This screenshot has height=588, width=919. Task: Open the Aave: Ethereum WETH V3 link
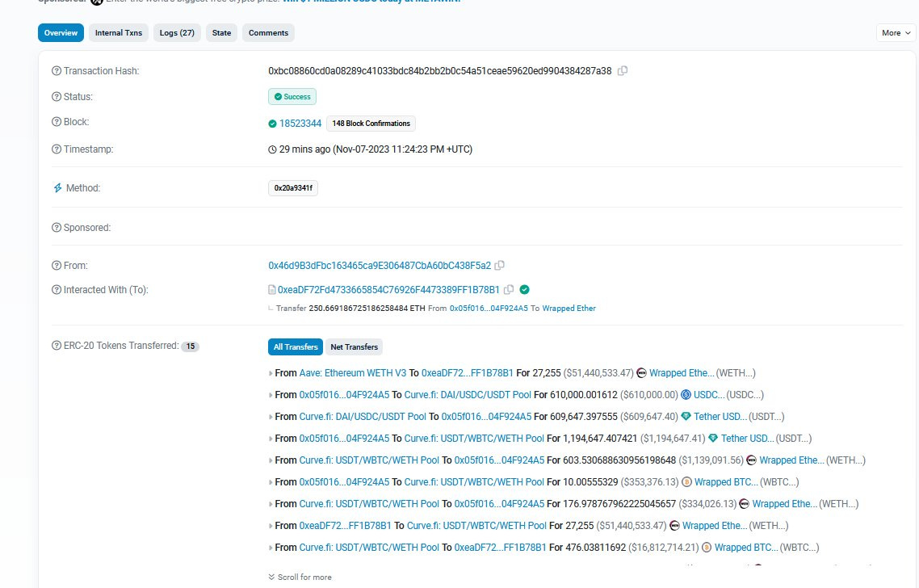(353, 373)
